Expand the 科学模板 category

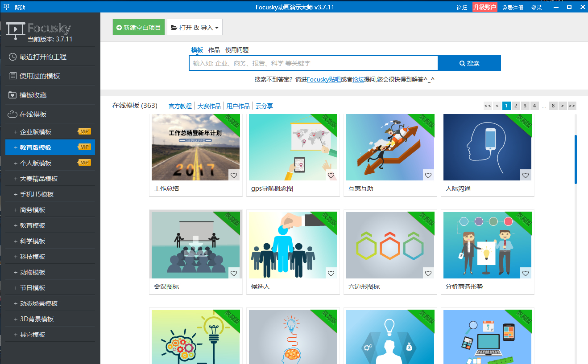(x=16, y=241)
